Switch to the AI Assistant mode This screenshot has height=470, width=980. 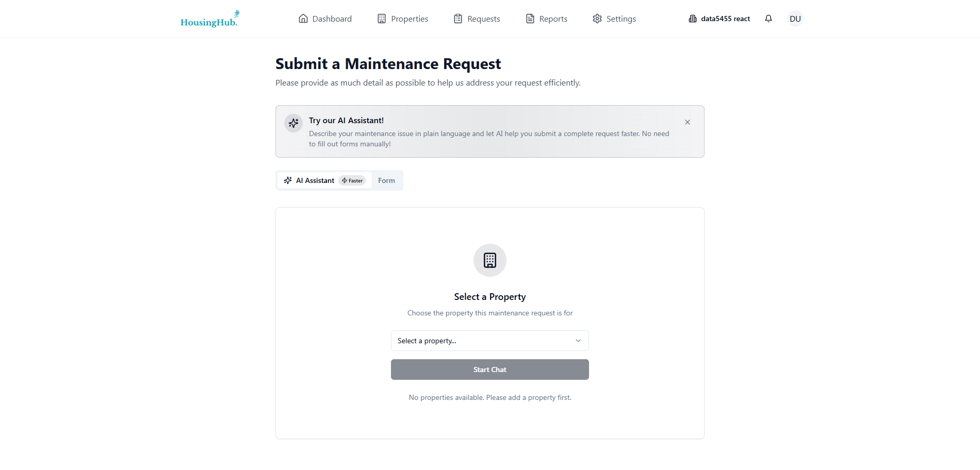[x=315, y=180]
